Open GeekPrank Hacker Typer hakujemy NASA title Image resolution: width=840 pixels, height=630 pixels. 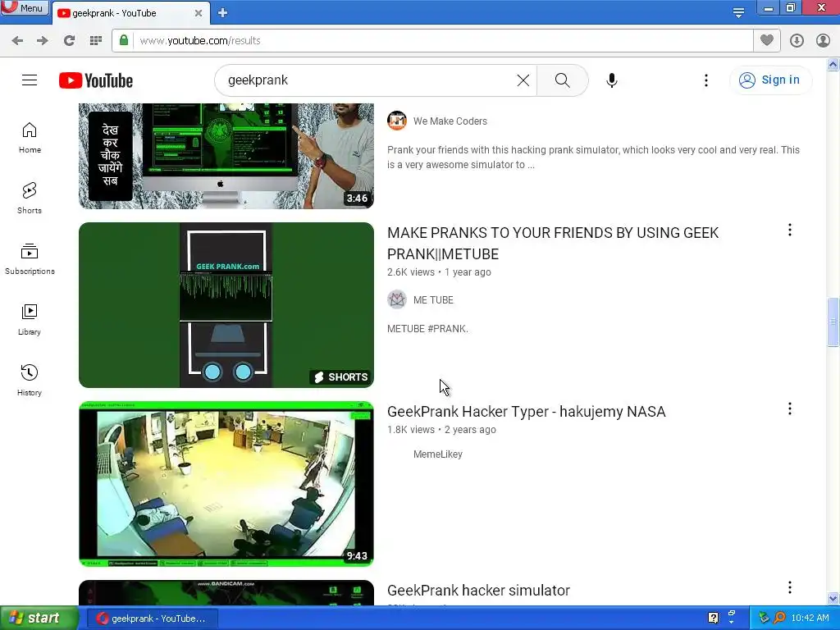526,412
